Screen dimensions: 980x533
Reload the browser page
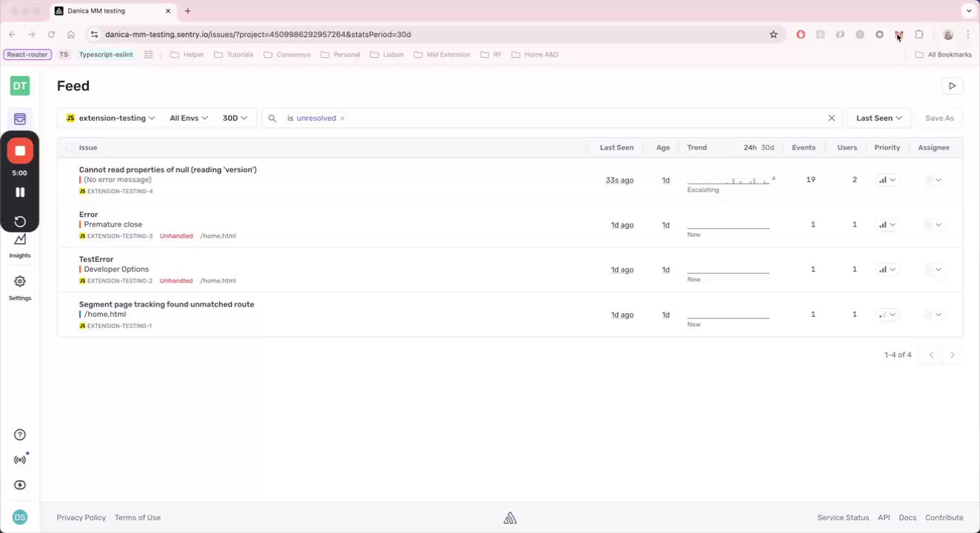click(51, 34)
